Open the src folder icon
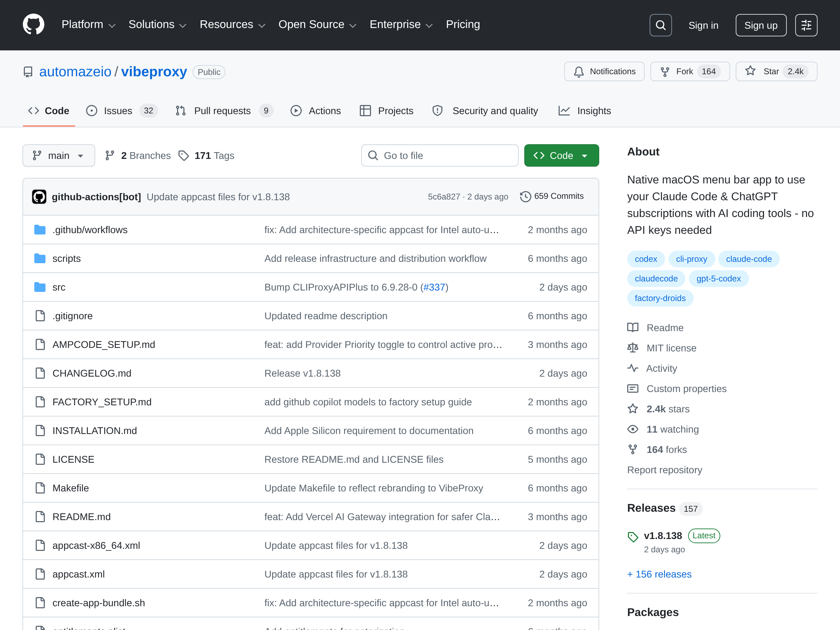Viewport: 840px width, 630px height. coord(40,287)
